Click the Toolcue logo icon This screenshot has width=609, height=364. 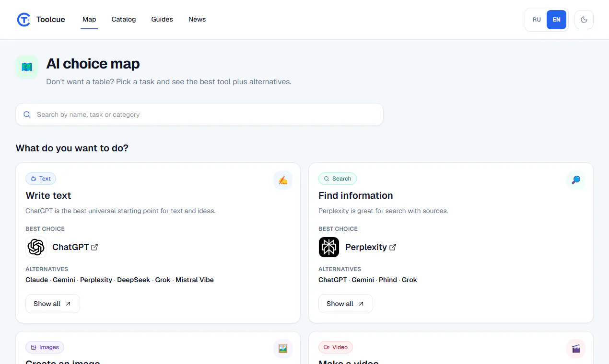[x=23, y=20]
